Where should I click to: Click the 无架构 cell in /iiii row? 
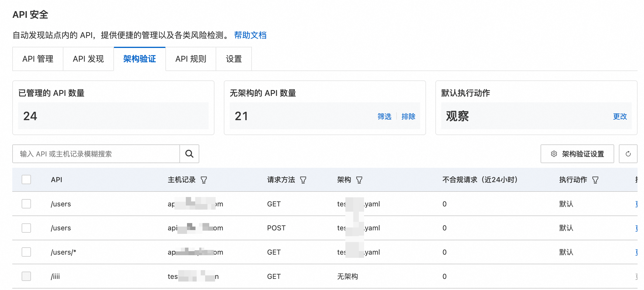347,276
